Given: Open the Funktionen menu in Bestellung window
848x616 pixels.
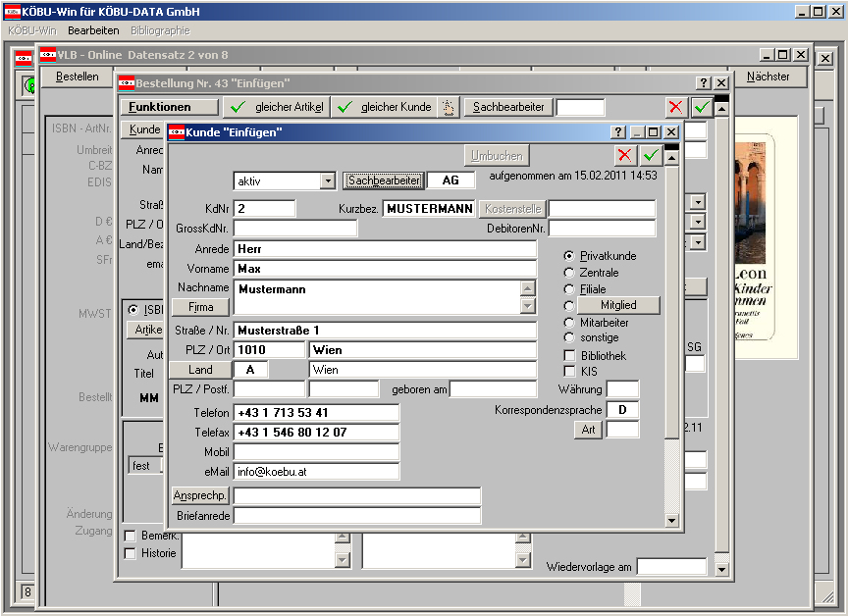Looking at the screenshot, I should (x=169, y=107).
